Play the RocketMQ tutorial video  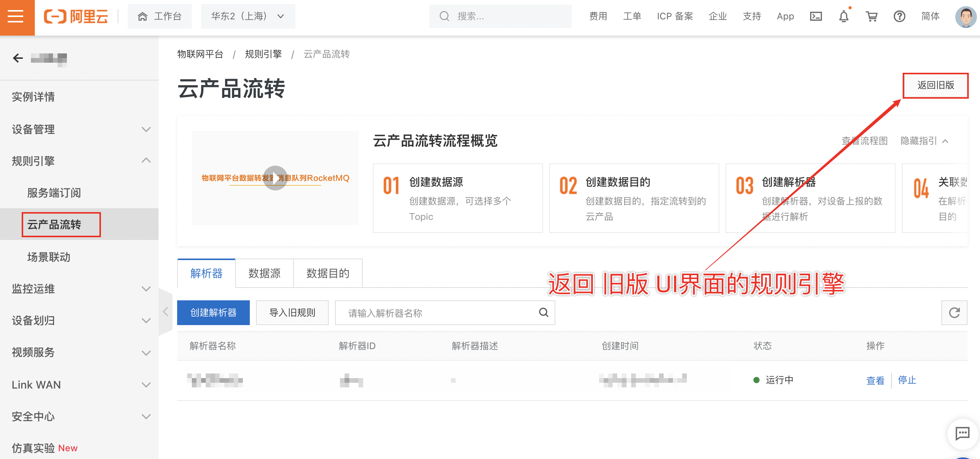(275, 178)
